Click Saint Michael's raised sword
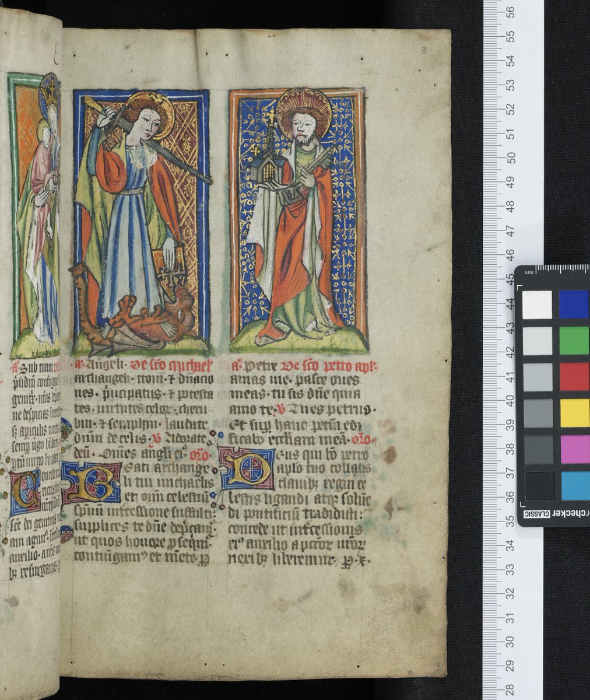 149,138
